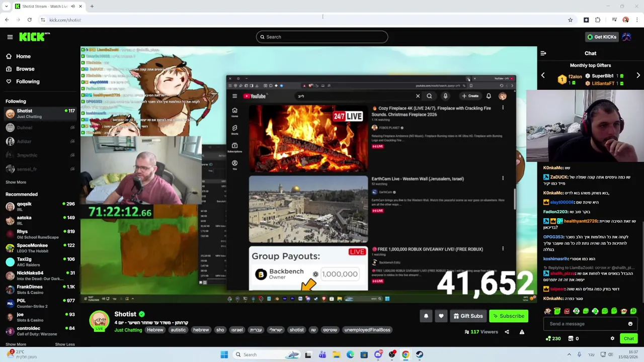
Task: Toggle microphone icon in system tray
Action: [579, 354]
